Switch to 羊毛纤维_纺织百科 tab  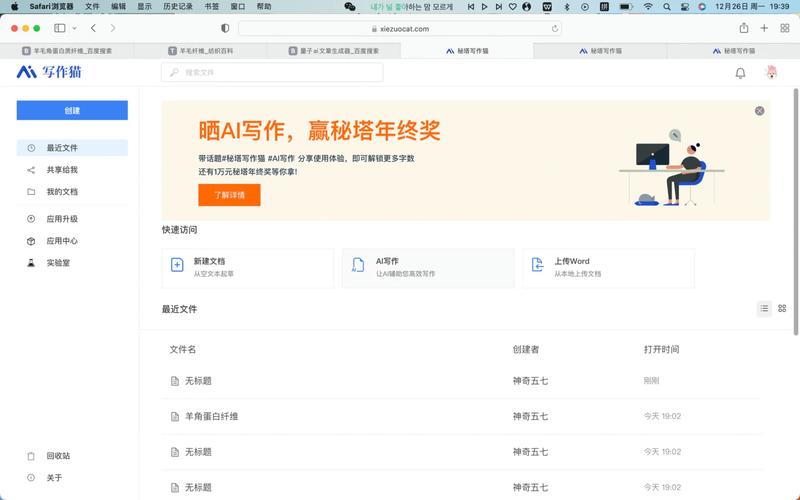click(201, 51)
